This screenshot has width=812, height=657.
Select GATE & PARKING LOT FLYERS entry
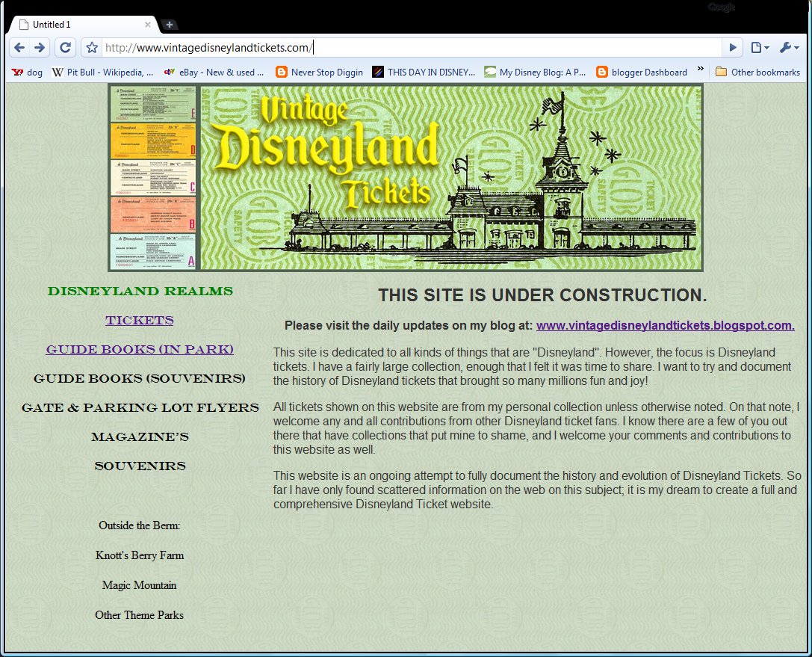tap(140, 408)
